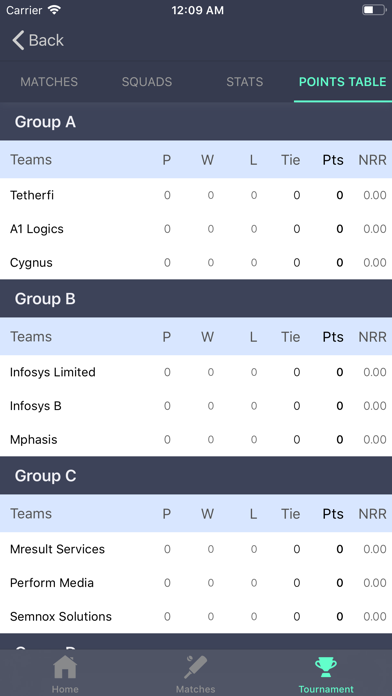This screenshot has width=392, height=696.
Task: Select Cygnus in Group A
Action: pos(196,263)
